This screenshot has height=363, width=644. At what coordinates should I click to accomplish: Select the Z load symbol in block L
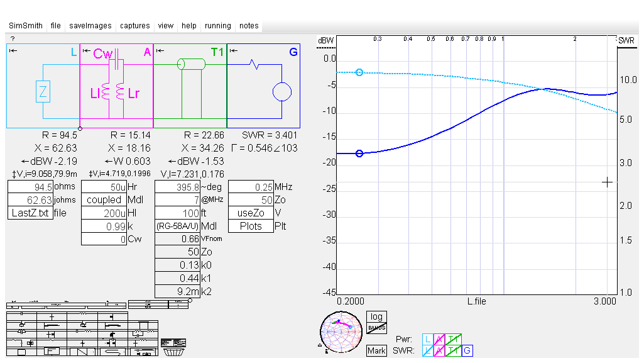[x=43, y=91]
